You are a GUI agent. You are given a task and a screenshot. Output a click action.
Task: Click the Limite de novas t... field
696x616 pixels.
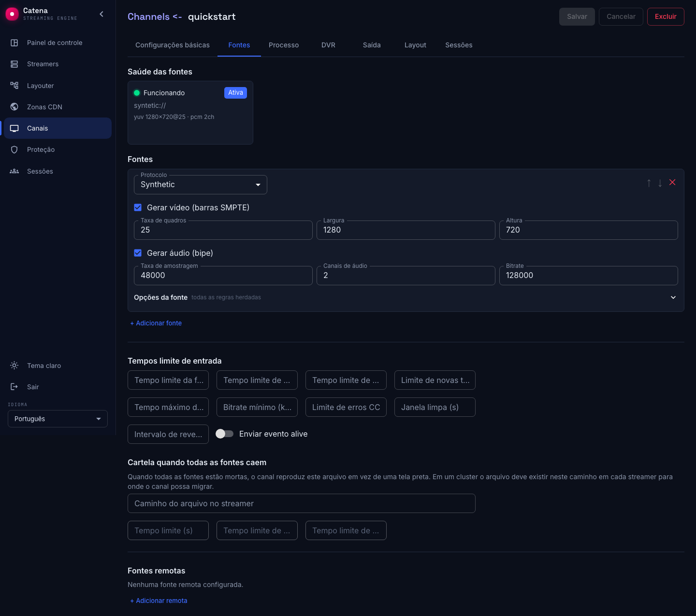pos(435,380)
